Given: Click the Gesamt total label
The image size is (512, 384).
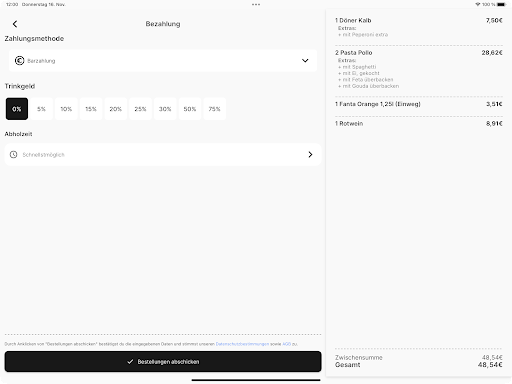Looking at the screenshot, I should point(348,365).
